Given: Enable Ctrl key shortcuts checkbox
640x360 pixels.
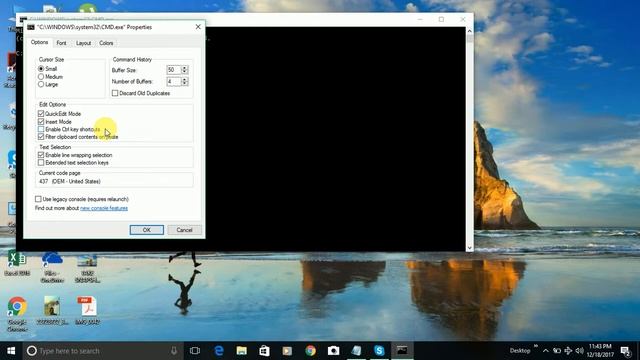Looking at the screenshot, I should [41, 129].
